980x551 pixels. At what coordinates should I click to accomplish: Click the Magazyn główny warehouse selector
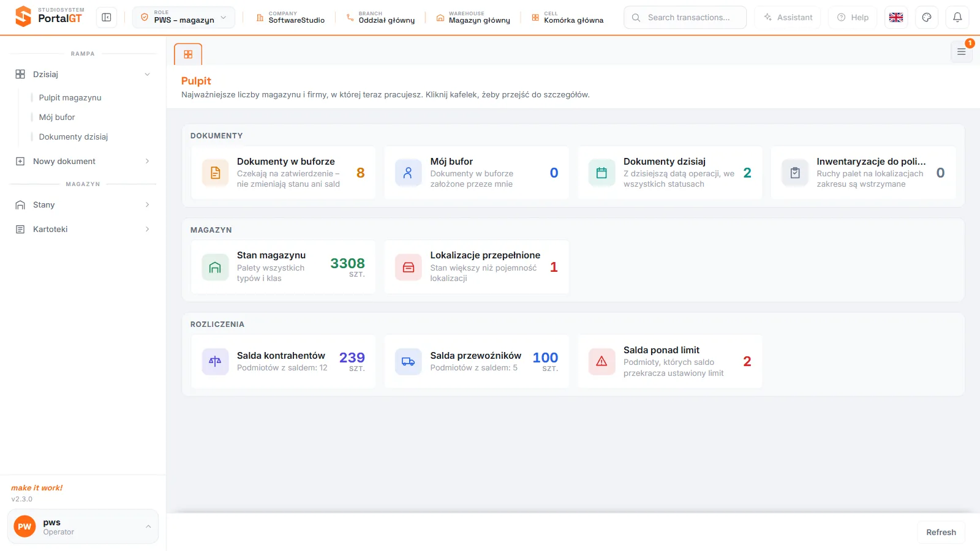(473, 17)
